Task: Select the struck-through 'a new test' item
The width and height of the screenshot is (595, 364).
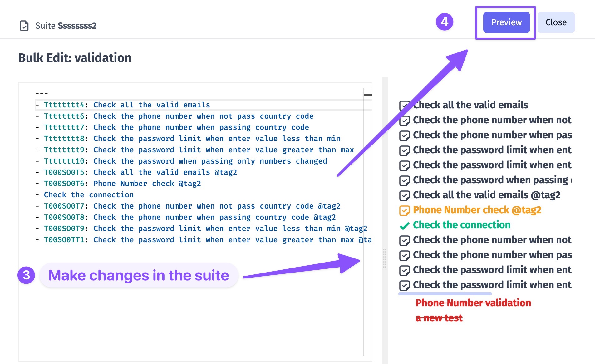Action: [x=439, y=318]
